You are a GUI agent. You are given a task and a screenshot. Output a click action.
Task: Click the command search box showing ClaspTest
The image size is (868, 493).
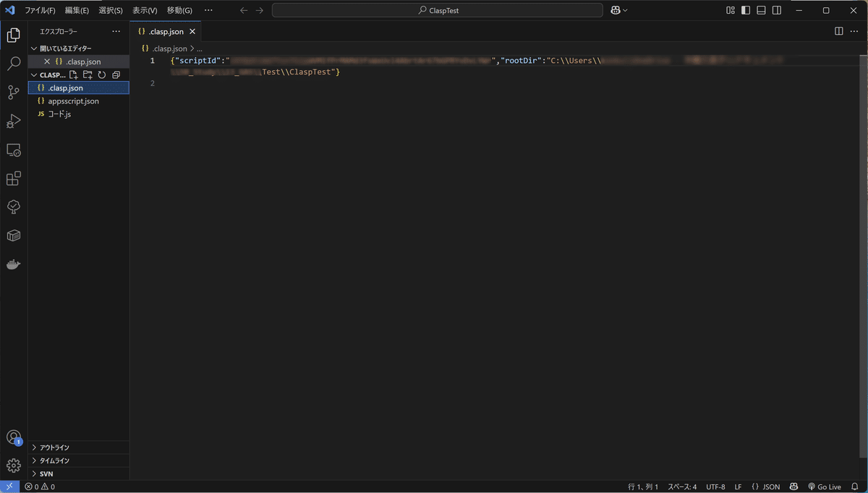pos(436,9)
